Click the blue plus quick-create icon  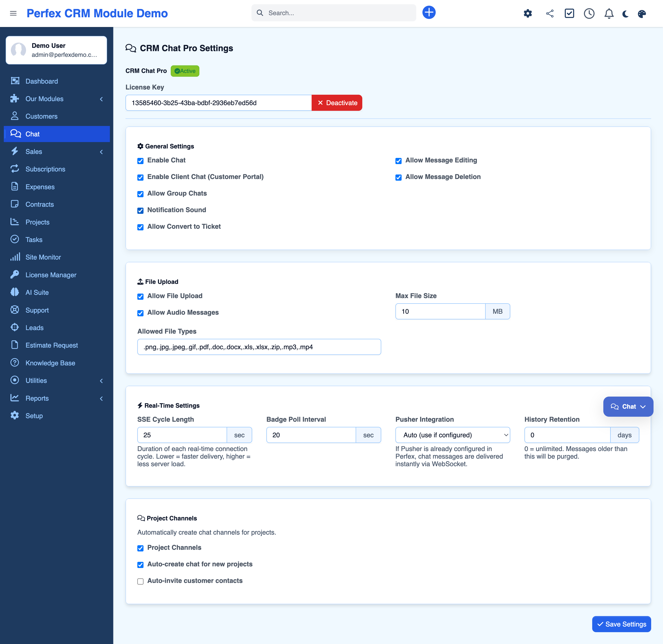pos(429,13)
